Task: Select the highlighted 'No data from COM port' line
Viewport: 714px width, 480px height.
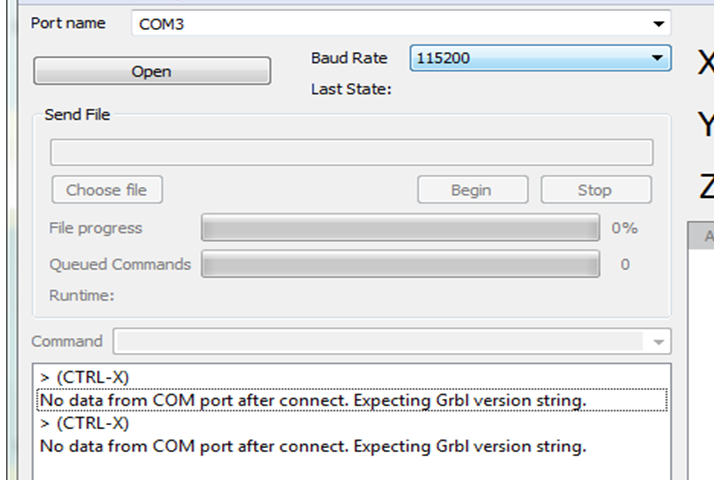Action: (312, 400)
